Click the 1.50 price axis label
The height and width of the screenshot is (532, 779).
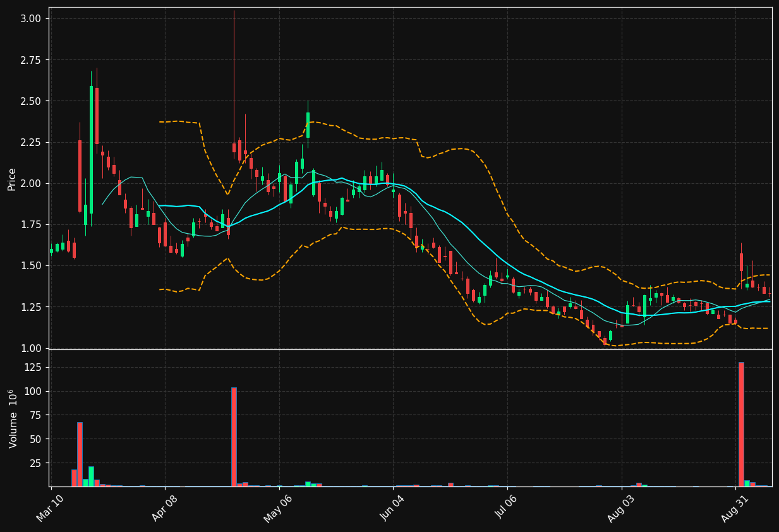point(30,266)
